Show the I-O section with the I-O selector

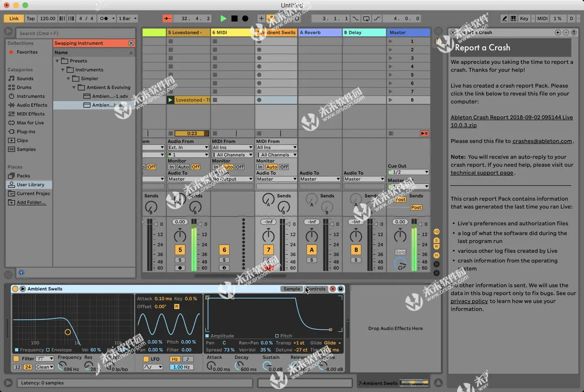tap(436, 231)
